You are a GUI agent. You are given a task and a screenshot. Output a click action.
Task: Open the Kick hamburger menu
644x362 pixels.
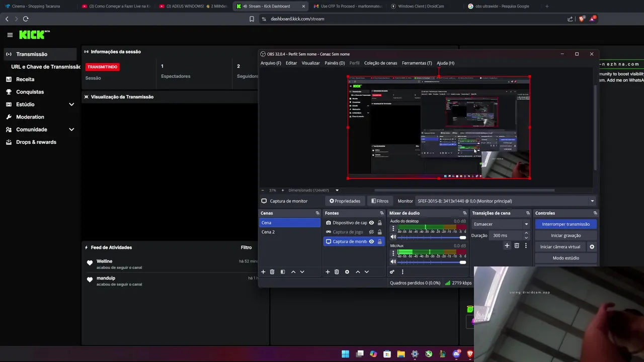pyautogui.click(x=10, y=35)
